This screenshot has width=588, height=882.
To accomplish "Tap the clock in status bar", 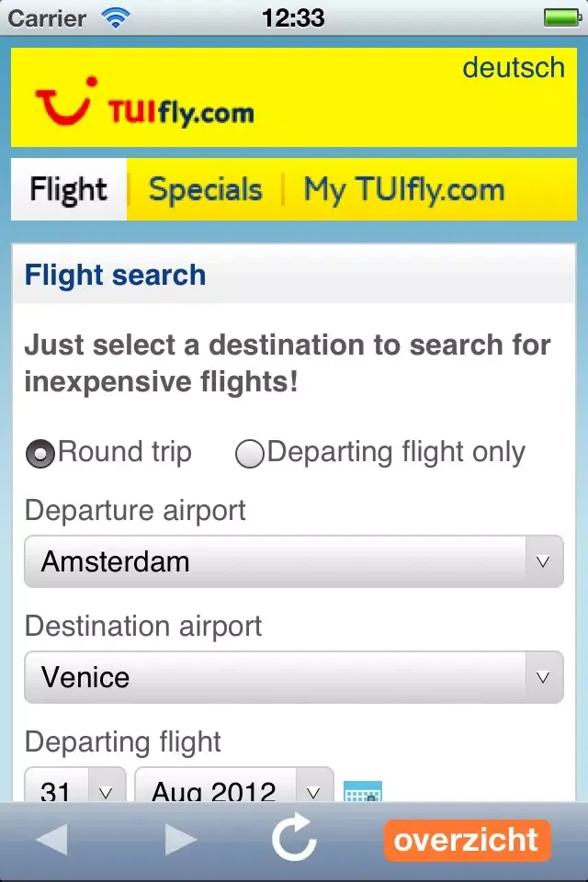I will [293, 17].
